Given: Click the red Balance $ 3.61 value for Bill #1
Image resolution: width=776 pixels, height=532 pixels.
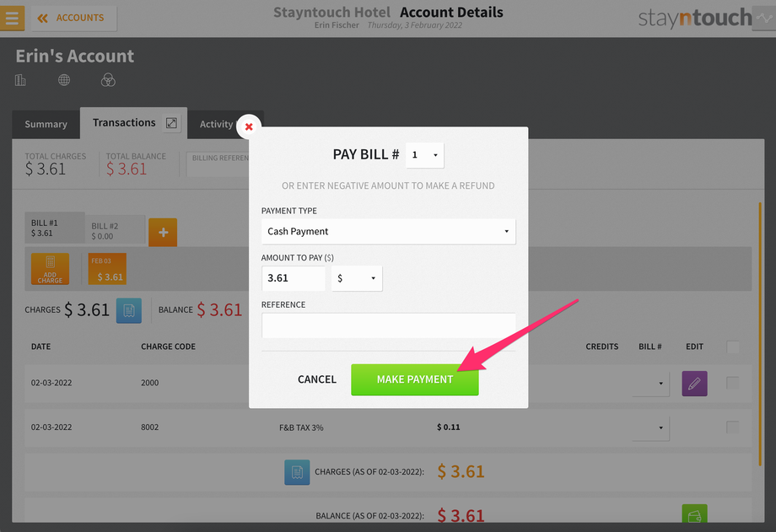Looking at the screenshot, I should (x=219, y=309).
